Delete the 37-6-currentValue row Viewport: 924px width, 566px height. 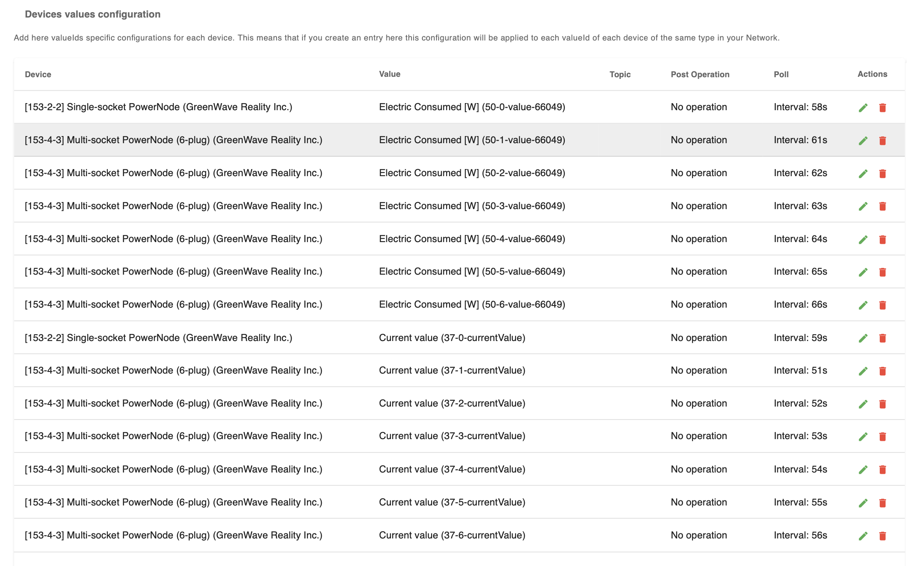[x=882, y=536]
